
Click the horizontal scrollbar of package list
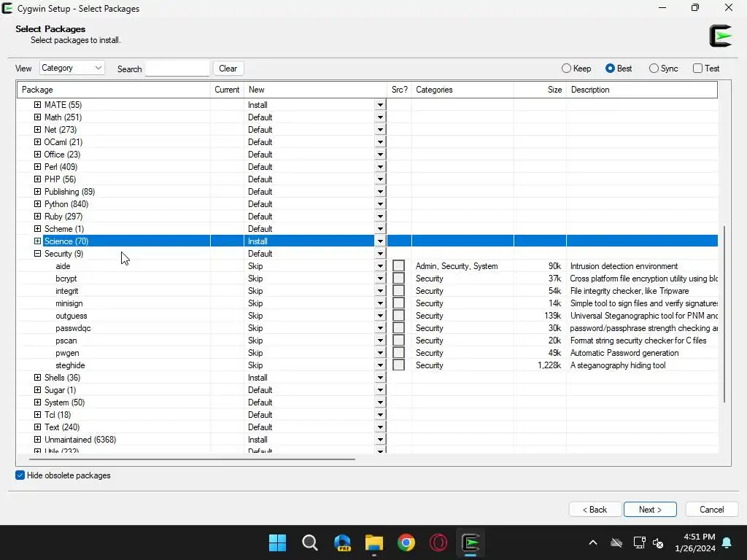tap(192, 459)
